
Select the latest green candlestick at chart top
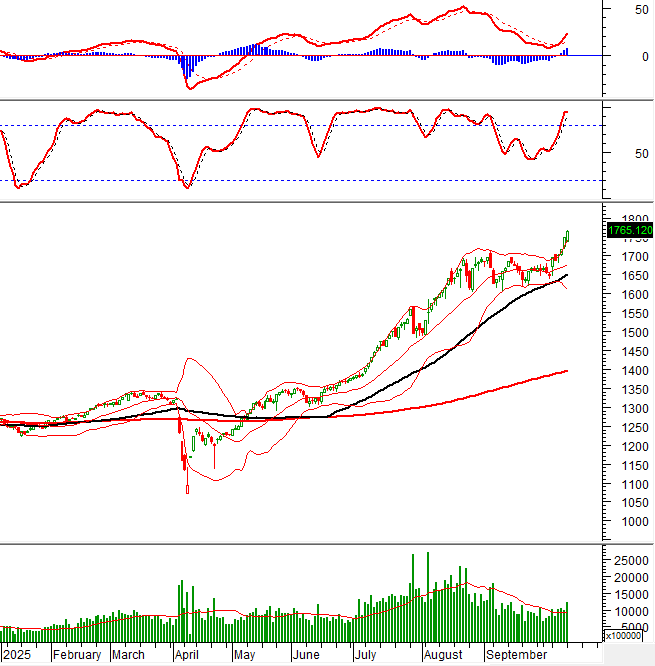(567, 236)
